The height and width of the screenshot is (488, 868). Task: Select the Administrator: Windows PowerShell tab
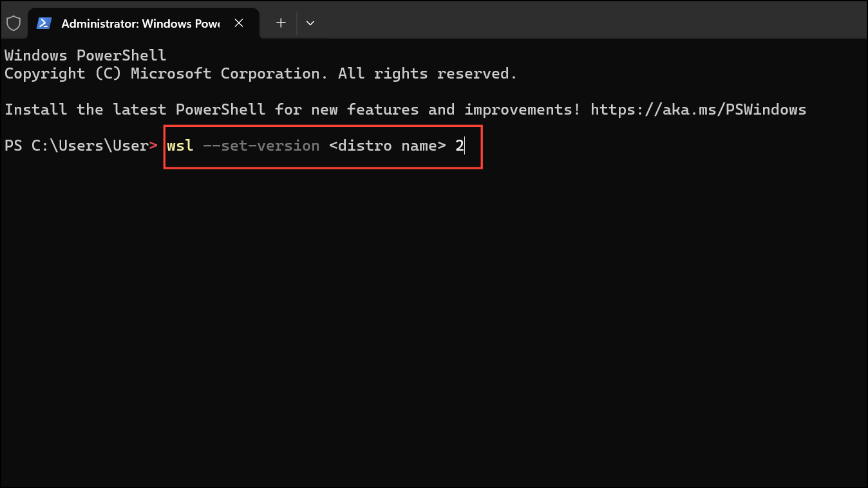click(140, 23)
